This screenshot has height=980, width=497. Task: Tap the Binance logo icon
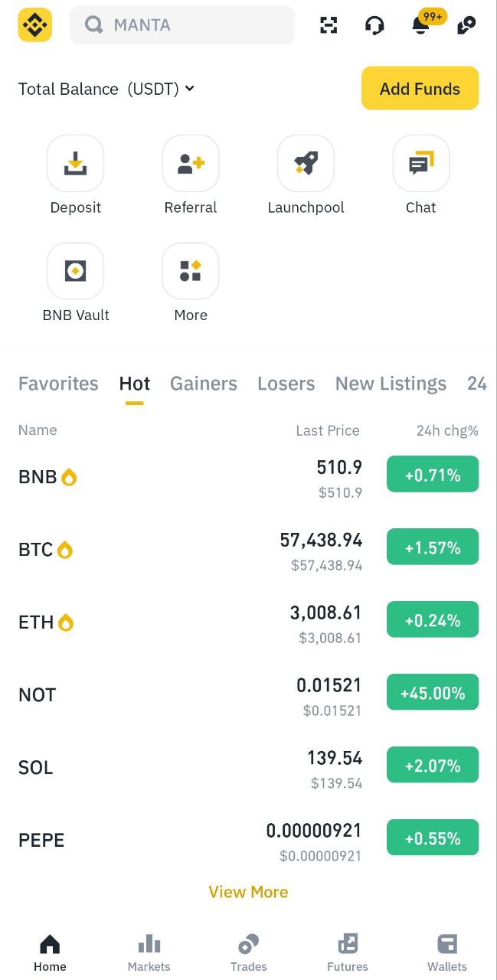34,24
